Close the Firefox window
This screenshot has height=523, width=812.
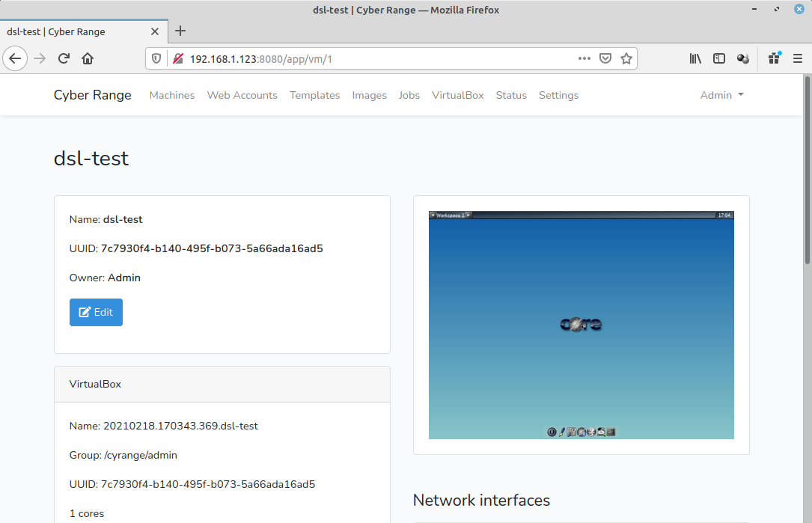(799, 9)
